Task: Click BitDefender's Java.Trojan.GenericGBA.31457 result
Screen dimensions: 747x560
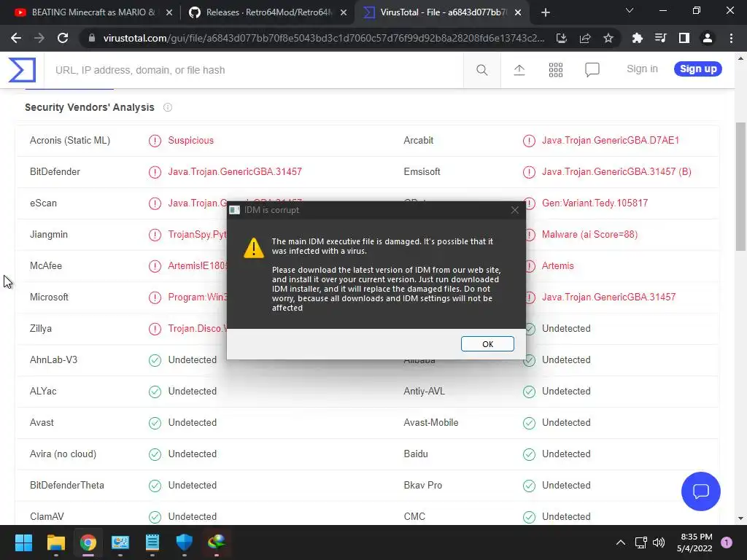Action: pos(235,172)
